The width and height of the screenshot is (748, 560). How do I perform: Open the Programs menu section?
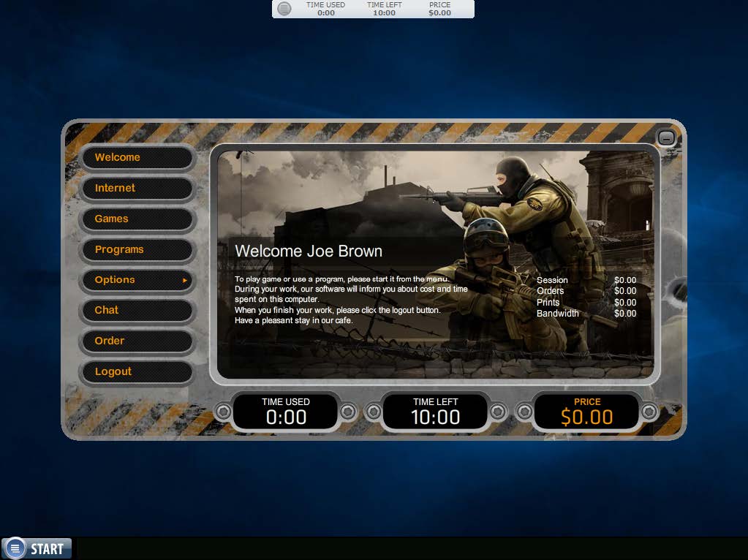(x=137, y=249)
